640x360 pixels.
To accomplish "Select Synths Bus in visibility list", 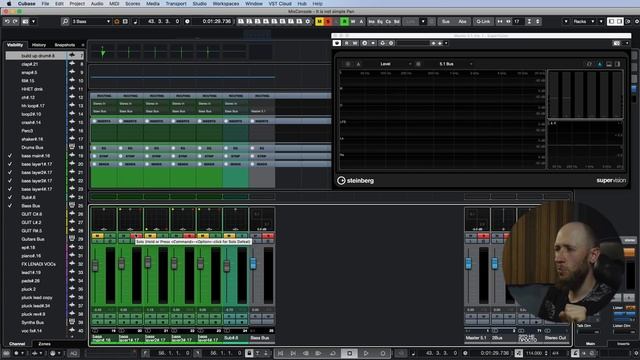I will 33,322.
